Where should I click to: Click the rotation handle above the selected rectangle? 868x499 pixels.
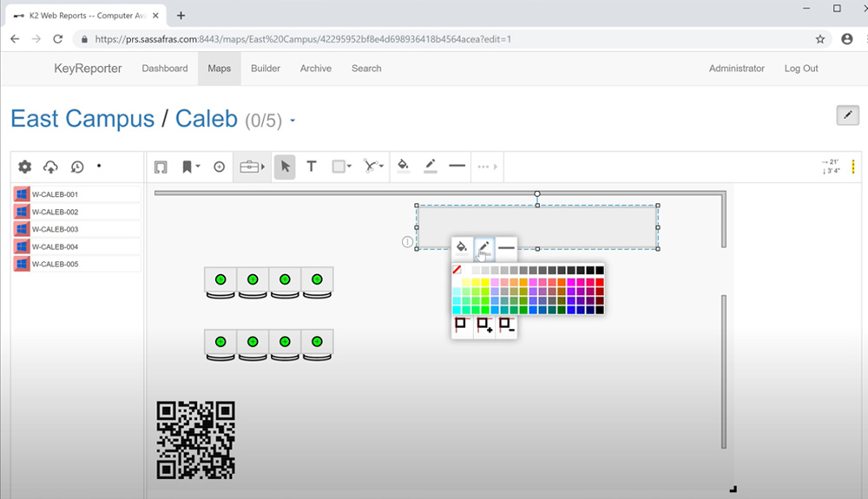(537, 194)
